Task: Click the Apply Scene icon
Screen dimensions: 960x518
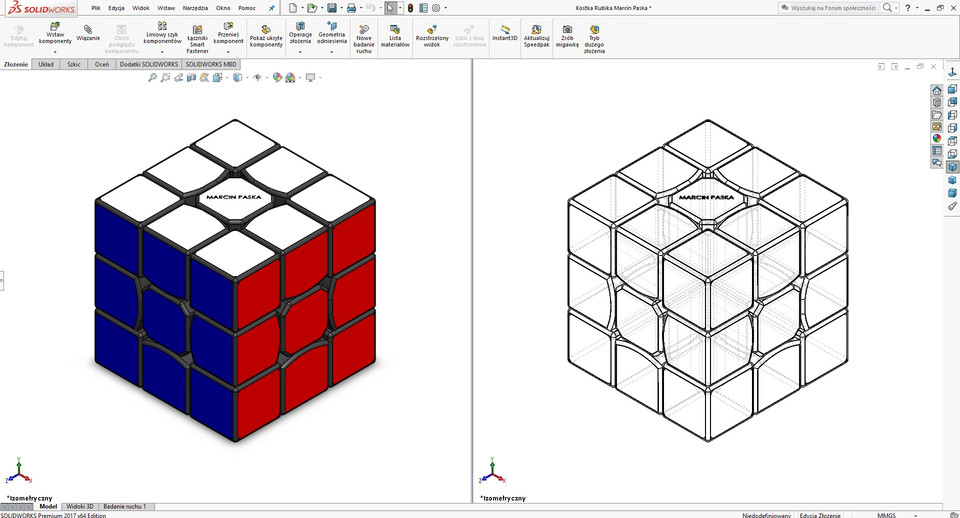Action: (x=290, y=78)
